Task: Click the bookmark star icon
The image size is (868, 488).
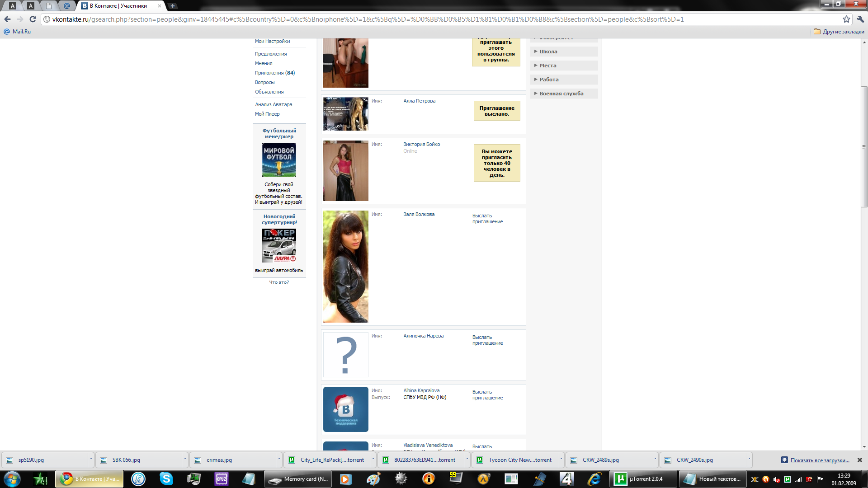Action: tap(846, 19)
